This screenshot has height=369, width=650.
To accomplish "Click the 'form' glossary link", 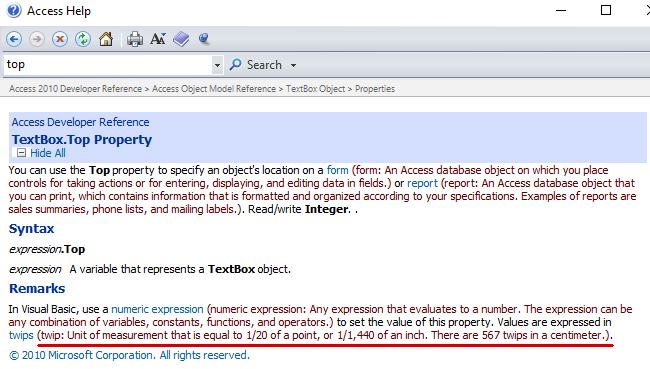I will (x=337, y=170).
